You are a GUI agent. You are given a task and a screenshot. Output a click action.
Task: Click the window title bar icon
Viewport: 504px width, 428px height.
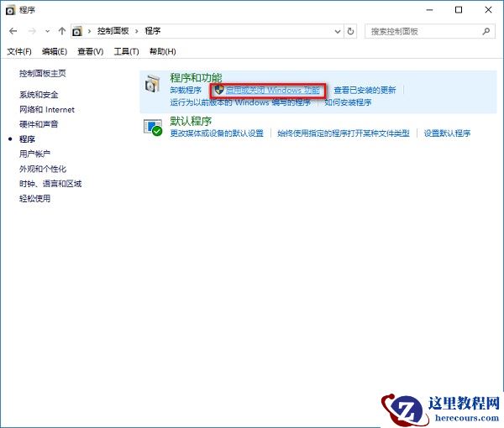tap(10, 10)
